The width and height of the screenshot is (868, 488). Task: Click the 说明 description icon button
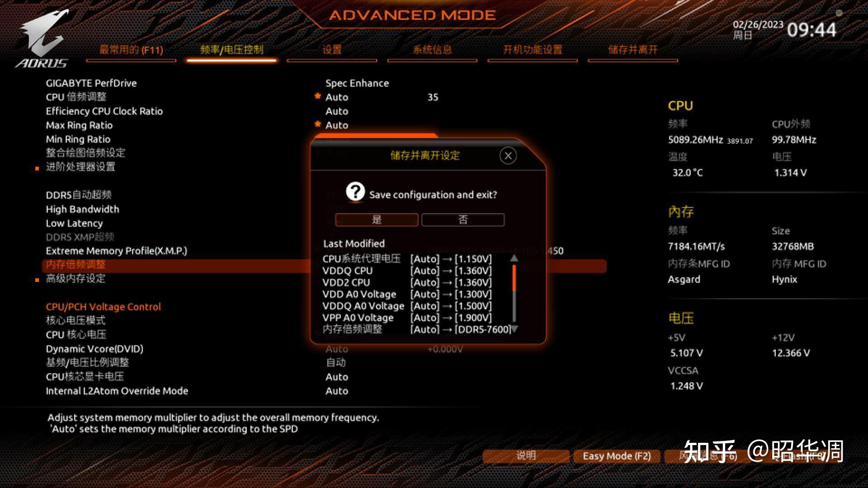pyautogui.click(x=524, y=454)
